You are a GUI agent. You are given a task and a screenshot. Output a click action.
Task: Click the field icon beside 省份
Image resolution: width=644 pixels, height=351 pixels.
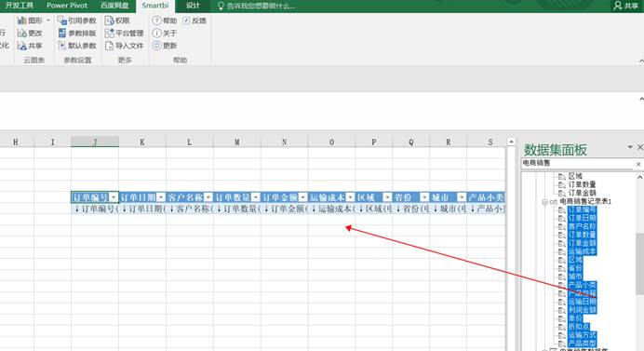pyautogui.click(x=562, y=268)
